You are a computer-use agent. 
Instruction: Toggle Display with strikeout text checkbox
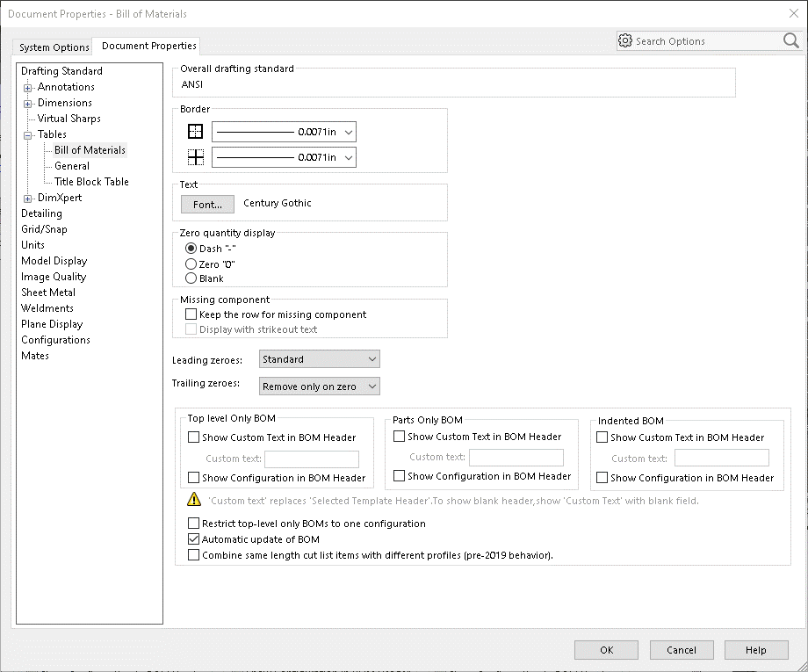pos(191,329)
